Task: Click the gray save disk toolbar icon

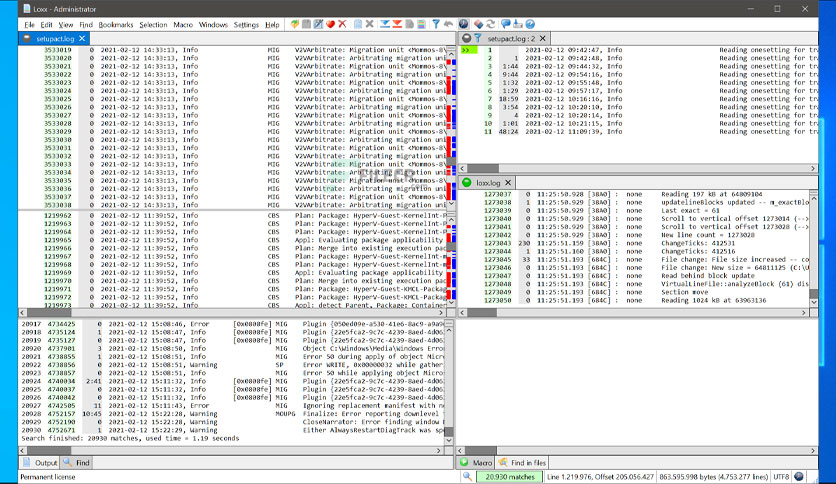Action: coord(306,24)
